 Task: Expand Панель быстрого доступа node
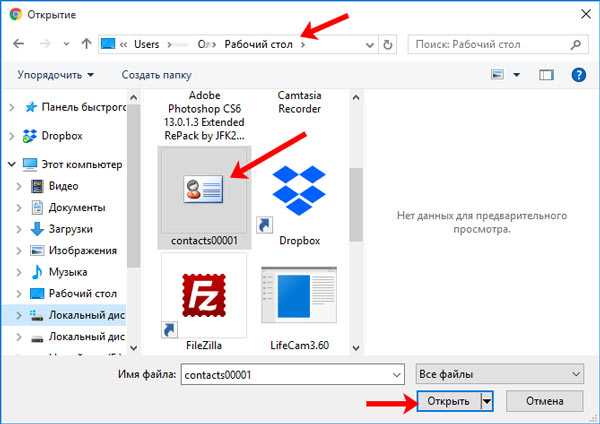tap(12, 108)
